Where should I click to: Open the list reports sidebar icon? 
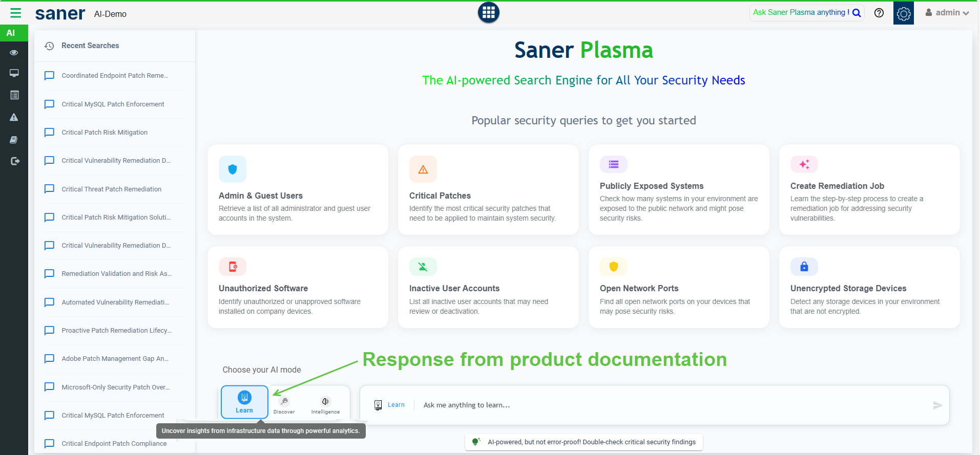[x=14, y=95]
